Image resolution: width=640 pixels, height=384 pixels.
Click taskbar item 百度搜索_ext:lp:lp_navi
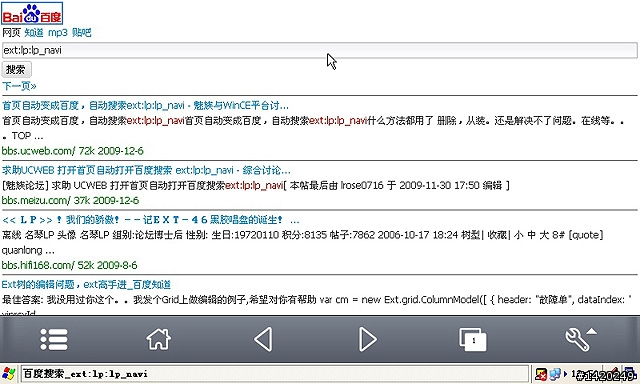pyautogui.click(x=274, y=374)
